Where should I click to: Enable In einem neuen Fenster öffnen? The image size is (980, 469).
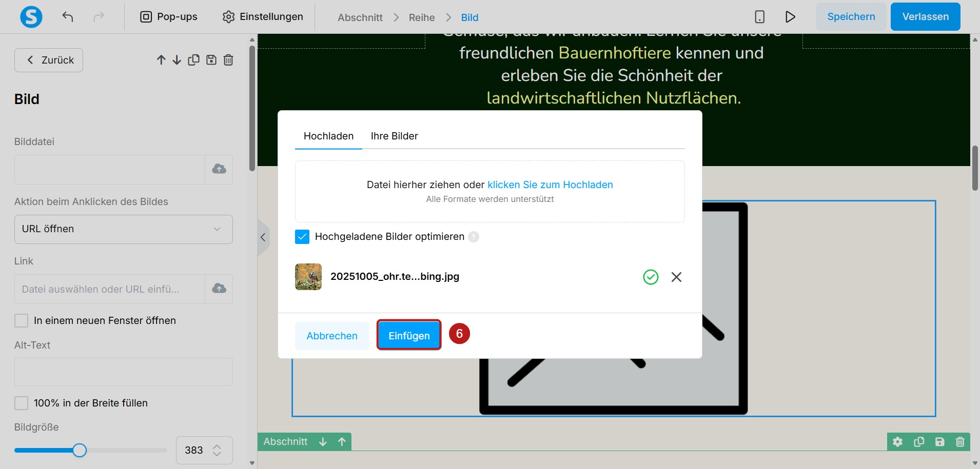[x=21, y=321]
